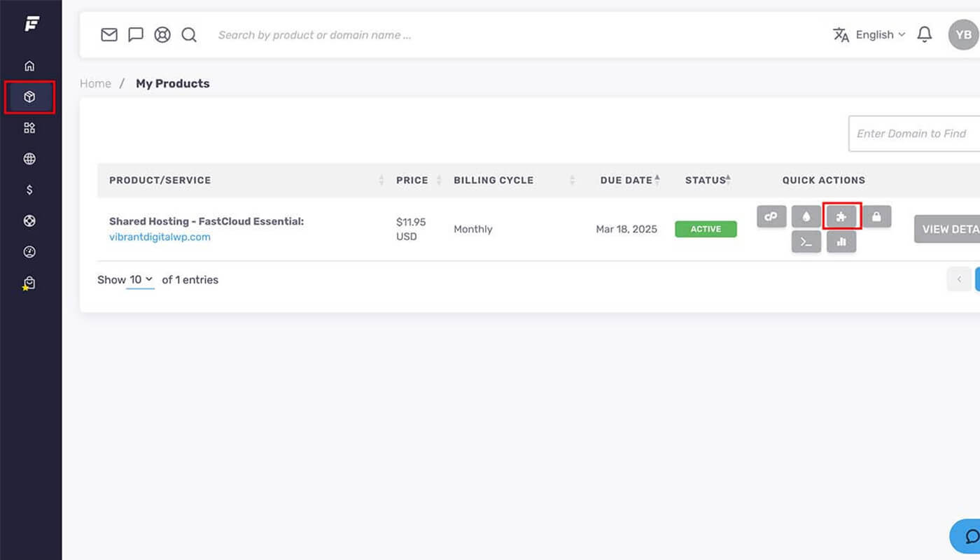Click the Monthly billing cycle cell
Viewport: 980px width, 560px height.
tap(473, 229)
